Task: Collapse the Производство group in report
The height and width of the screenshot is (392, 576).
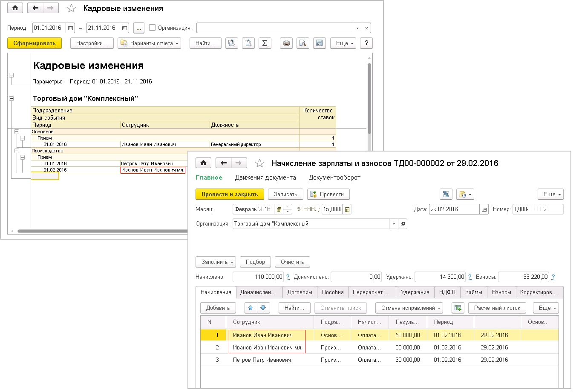Action: (x=17, y=151)
